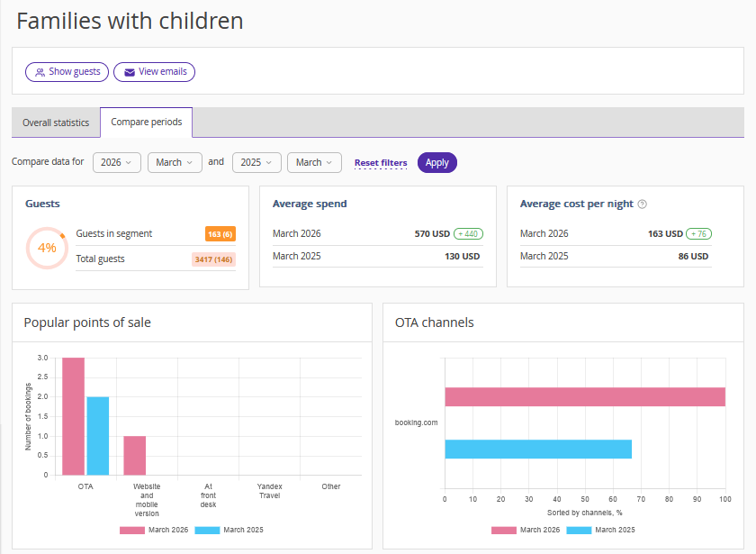Click the envelope icon in View emails
756x554 pixels.
click(x=130, y=72)
